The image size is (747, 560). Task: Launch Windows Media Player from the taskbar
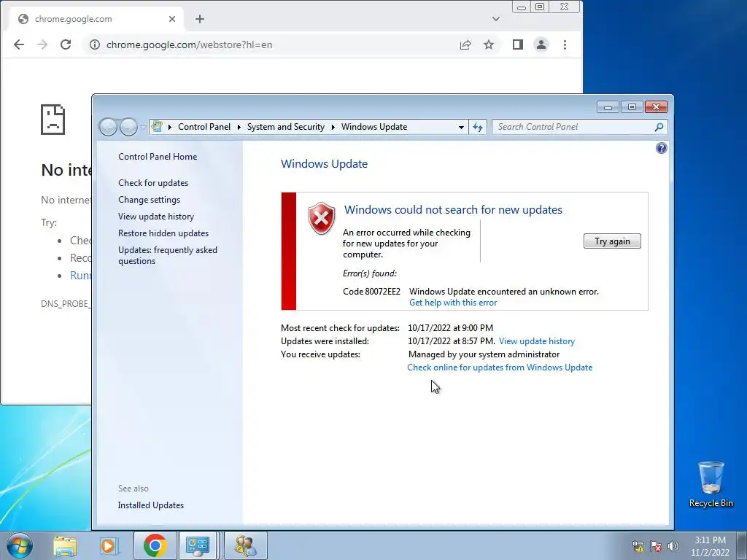(x=109, y=546)
